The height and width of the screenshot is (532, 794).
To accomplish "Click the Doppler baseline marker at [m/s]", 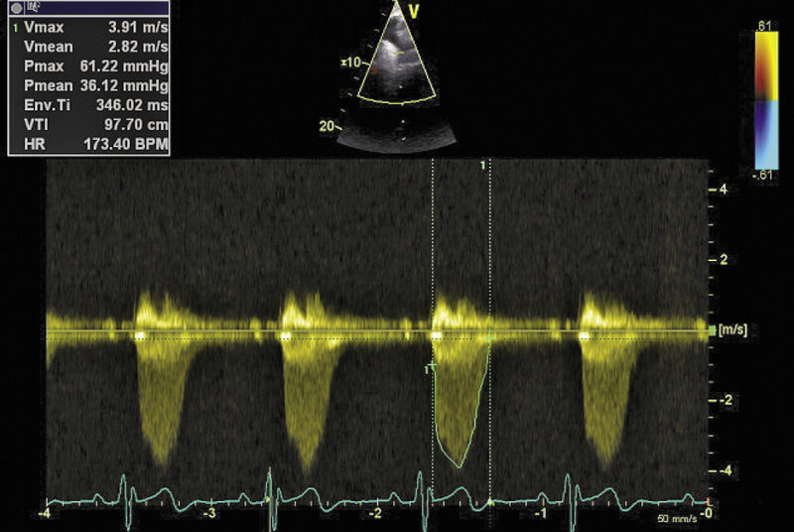I will 713,331.
